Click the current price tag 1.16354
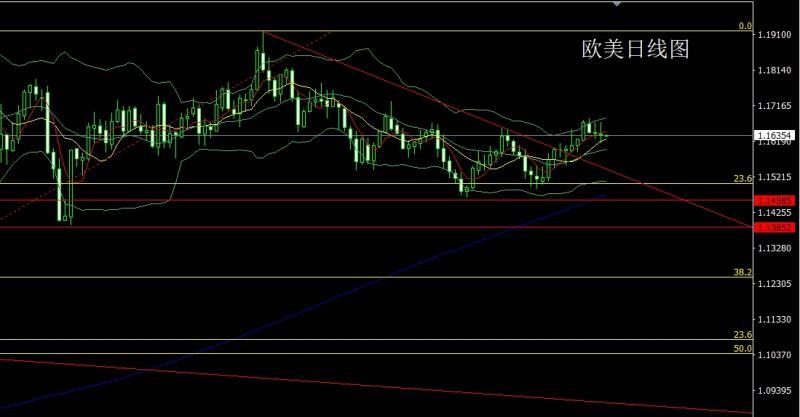Image resolution: width=800 pixels, height=417 pixels. (776, 135)
